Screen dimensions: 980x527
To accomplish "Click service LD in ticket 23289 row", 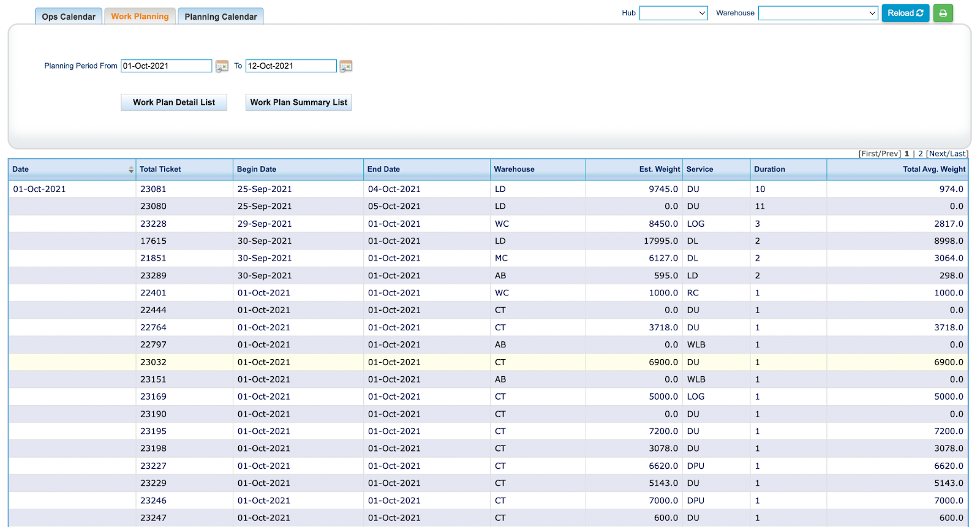I will click(x=692, y=276).
